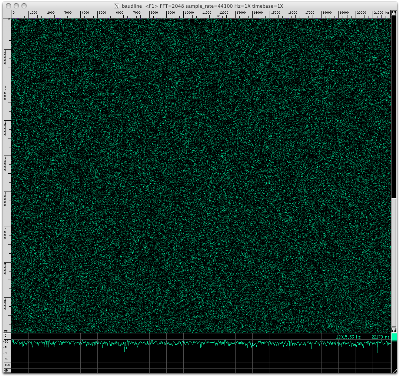This screenshot has width=400, height=377.
Task: Click the scrollbar down arrow above the spectrum
Action: click(x=394, y=329)
